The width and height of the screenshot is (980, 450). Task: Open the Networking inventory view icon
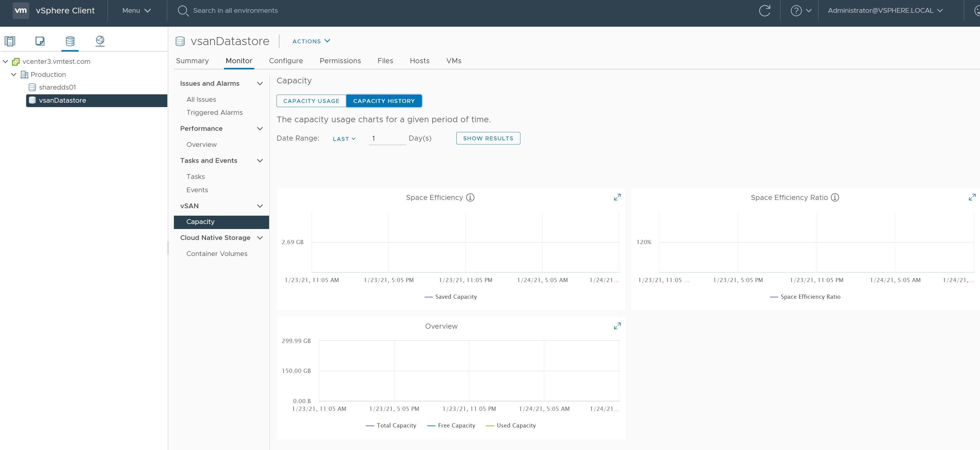point(100,41)
